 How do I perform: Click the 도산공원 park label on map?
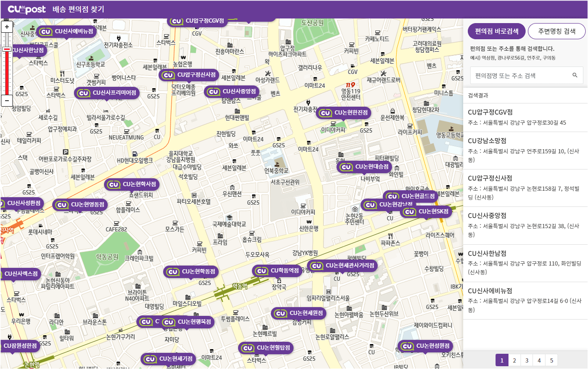tap(312, 22)
